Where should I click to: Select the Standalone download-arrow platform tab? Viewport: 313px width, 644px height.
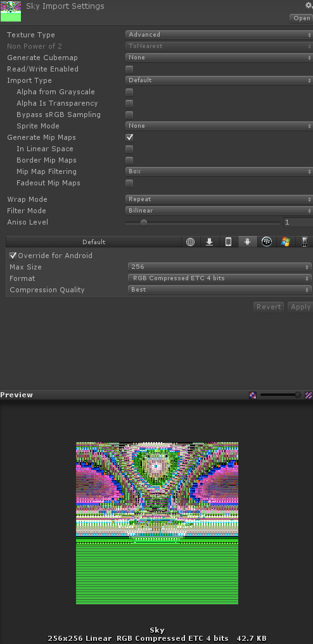pyautogui.click(x=209, y=242)
